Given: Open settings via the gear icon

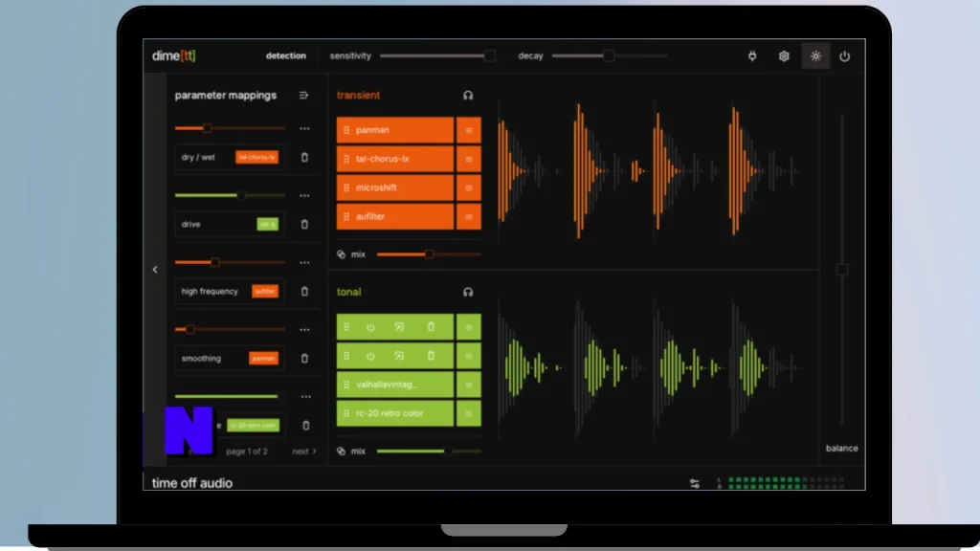Looking at the screenshot, I should click(x=784, y=56).
